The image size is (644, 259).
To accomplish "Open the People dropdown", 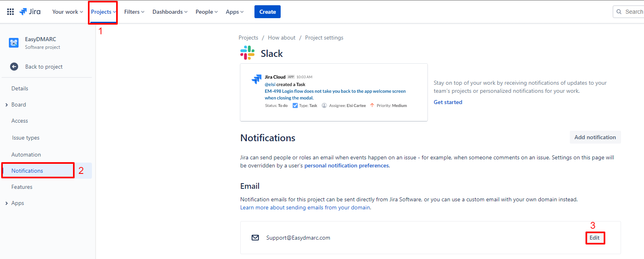I will [x=206, y=12].
